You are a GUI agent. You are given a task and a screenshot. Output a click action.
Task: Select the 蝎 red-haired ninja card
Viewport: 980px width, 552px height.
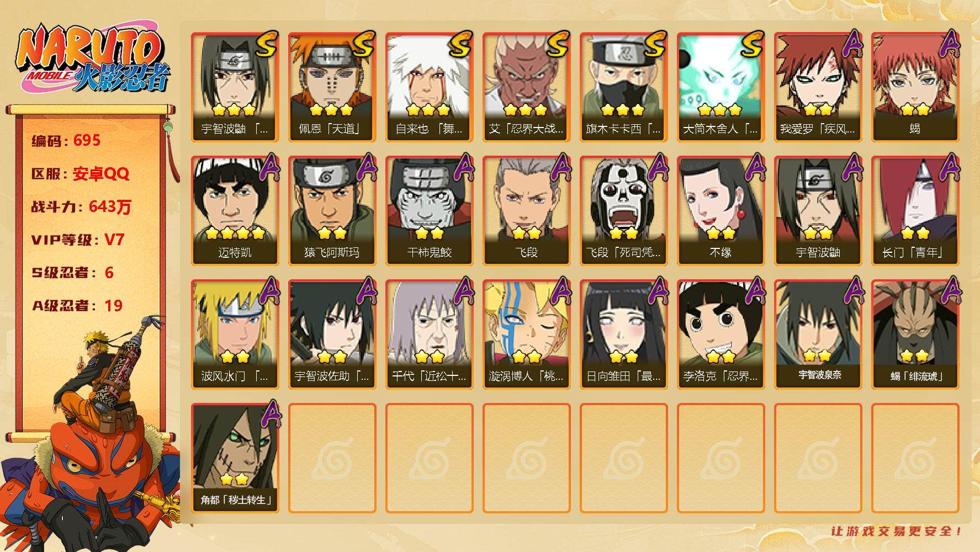click(915, 87)
